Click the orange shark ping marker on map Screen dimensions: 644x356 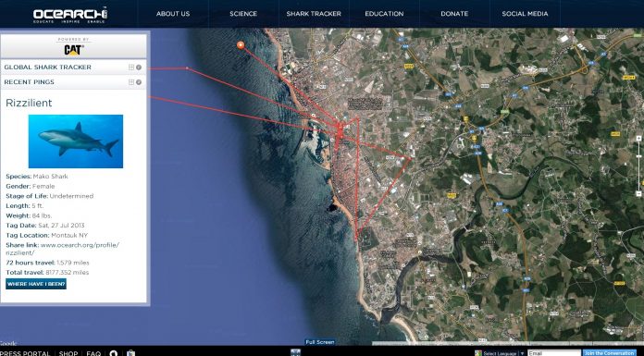tap(241, 45)
